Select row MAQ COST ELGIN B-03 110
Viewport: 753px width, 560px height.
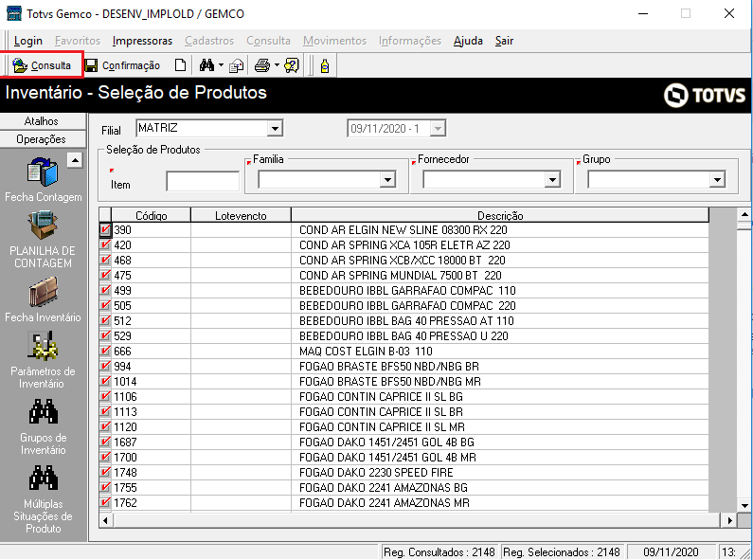(x=403, y=352)
